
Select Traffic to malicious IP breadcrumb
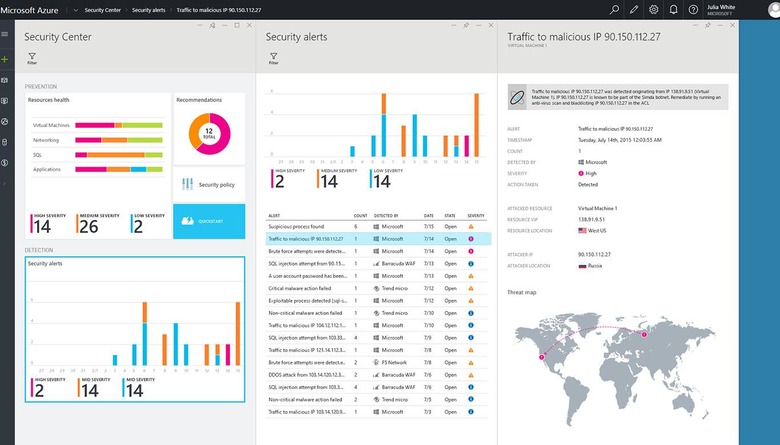219,10
